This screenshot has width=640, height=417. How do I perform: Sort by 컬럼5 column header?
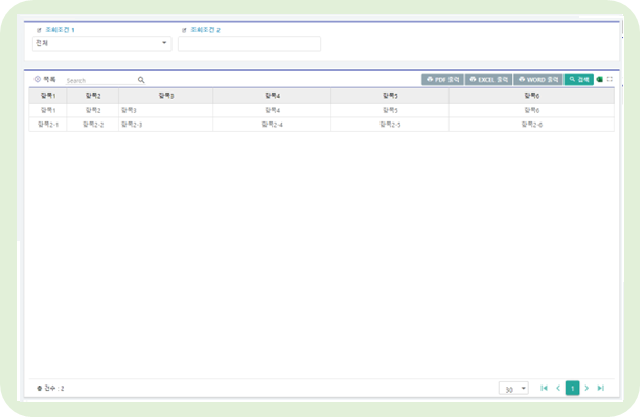[390, 96]
